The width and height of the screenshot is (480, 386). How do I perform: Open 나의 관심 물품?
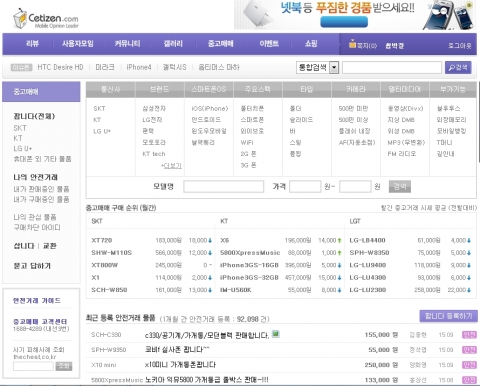[x=35, y=217]
